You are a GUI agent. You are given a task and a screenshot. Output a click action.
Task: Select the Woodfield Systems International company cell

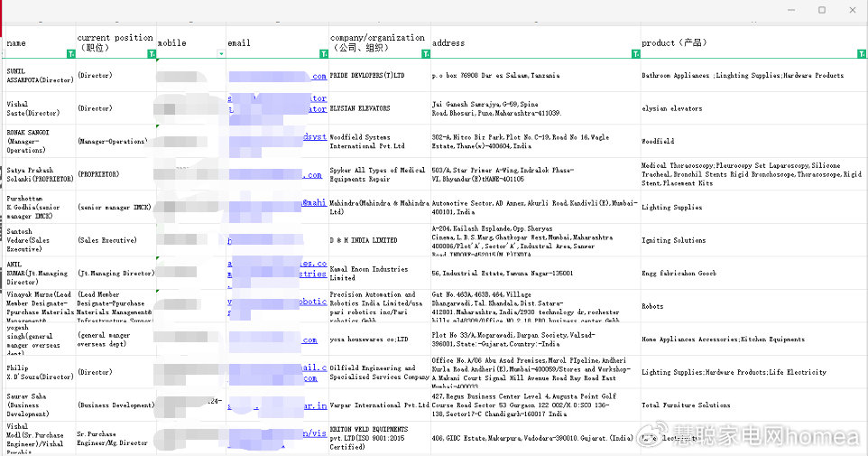pos(380,141)
